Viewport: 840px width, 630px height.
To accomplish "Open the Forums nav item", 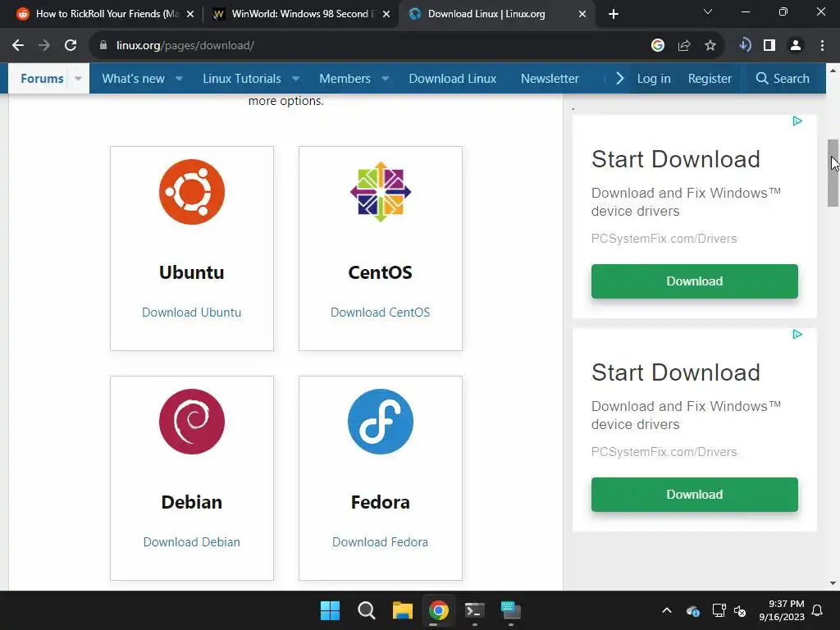I will tap(42, 79).
